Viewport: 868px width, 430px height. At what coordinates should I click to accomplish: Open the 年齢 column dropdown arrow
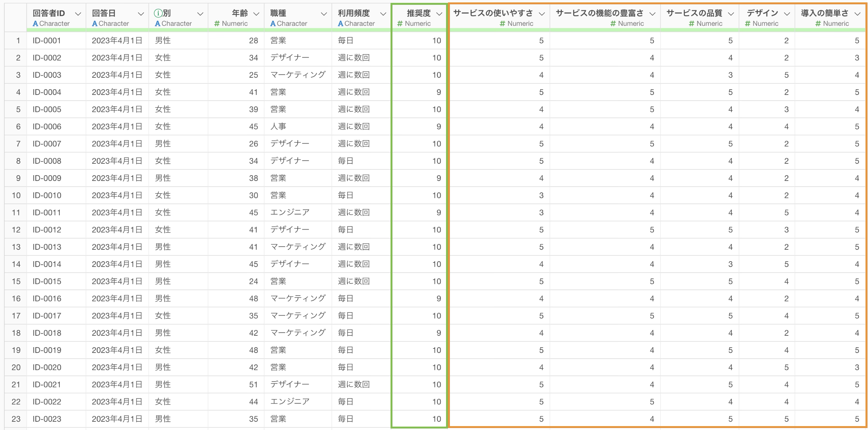[256, 14]
